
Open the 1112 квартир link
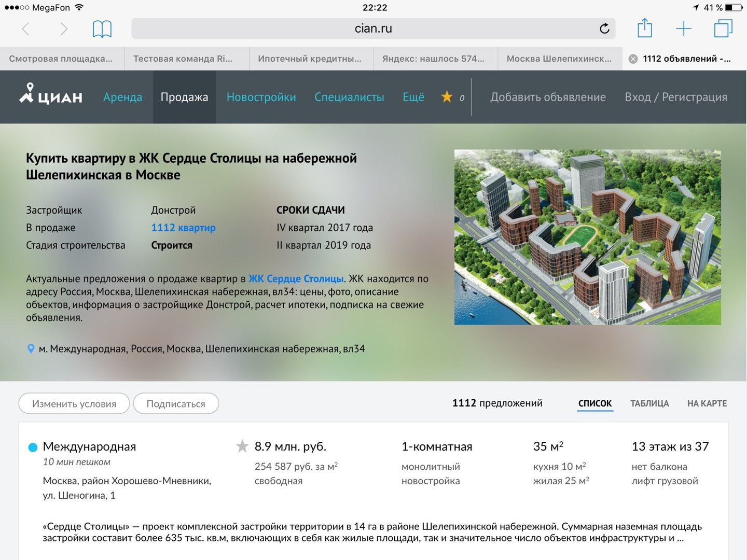click(x=184, y=228)
